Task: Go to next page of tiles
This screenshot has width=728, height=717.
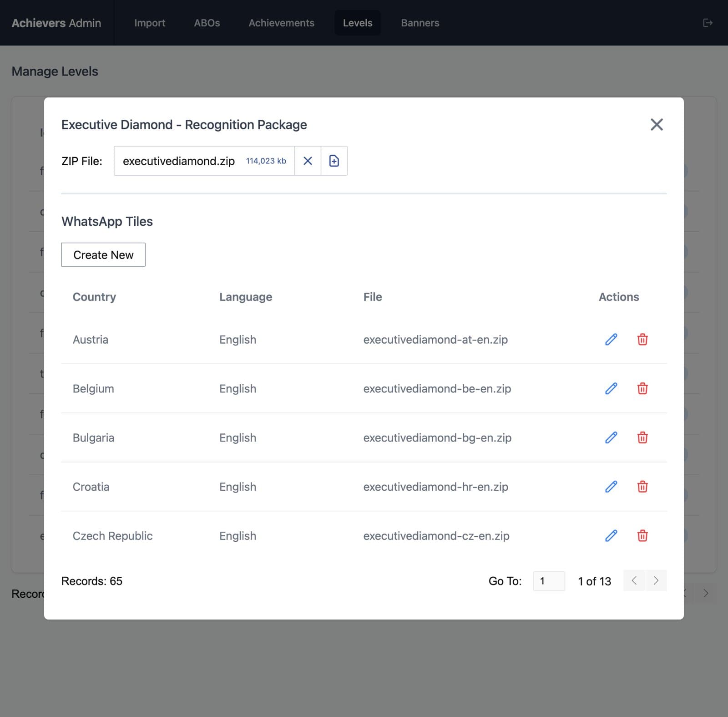Action: (x=656, y=580)
